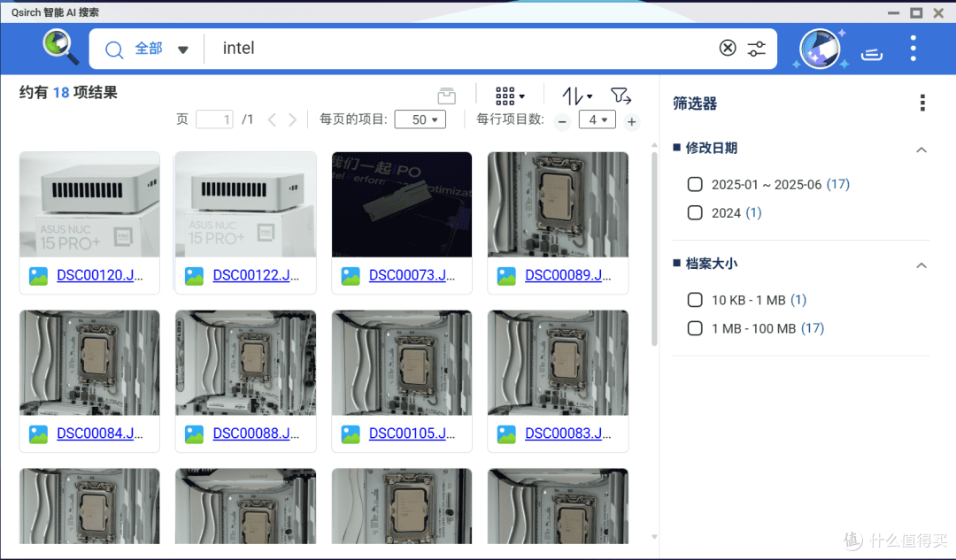Open file link DSC00105.J...

412,433
